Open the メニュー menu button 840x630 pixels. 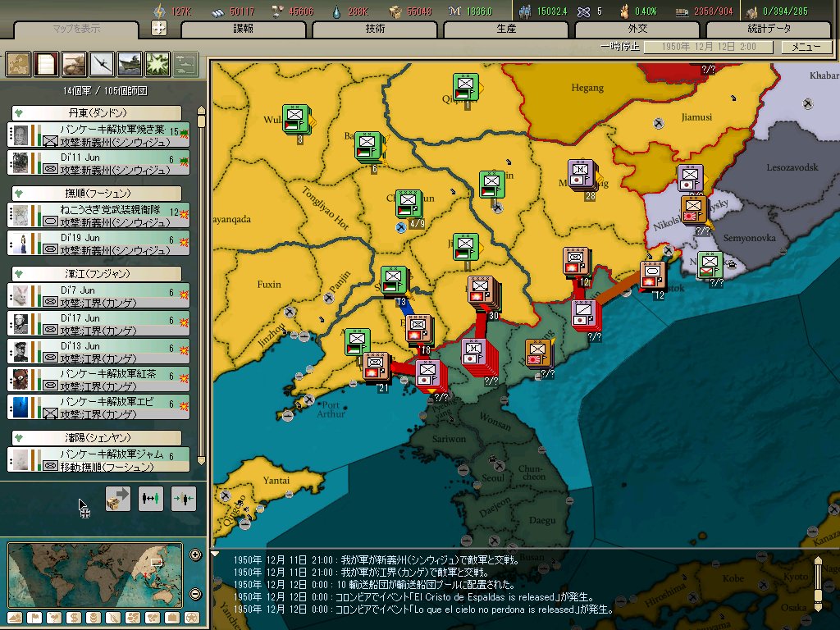(806, 47)
